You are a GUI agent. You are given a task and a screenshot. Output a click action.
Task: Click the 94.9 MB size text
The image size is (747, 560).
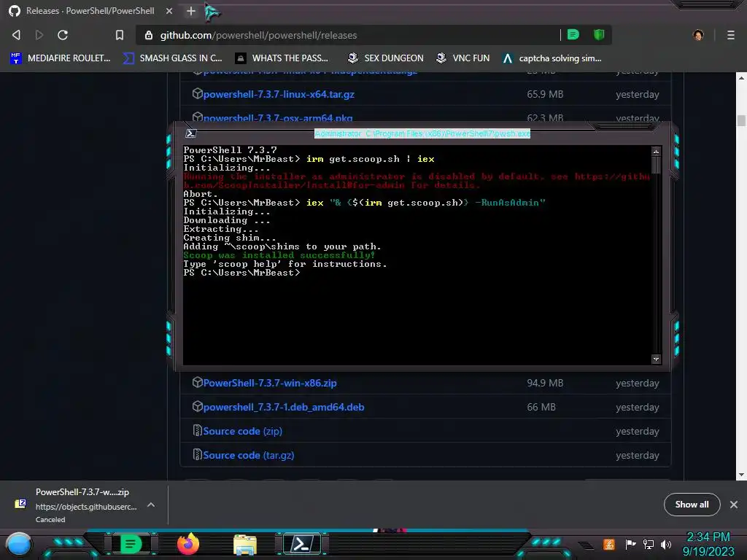545,383
